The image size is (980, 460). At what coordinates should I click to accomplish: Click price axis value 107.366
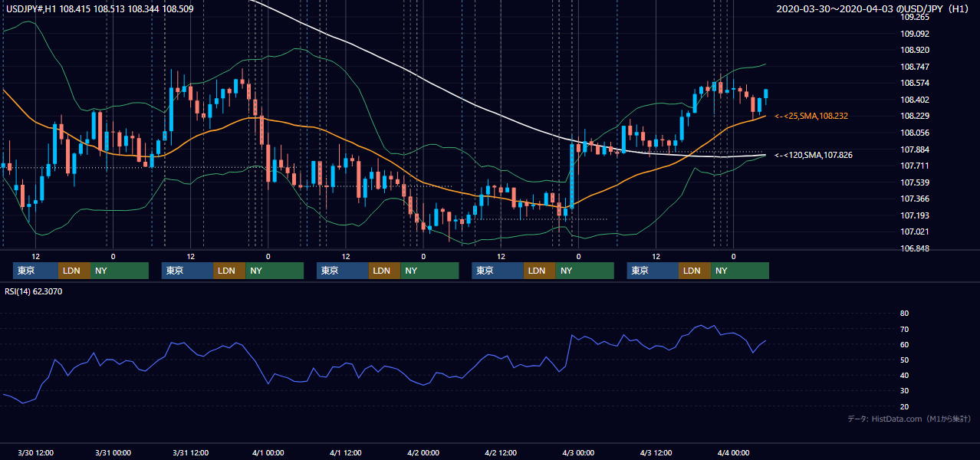click(915, 199)
